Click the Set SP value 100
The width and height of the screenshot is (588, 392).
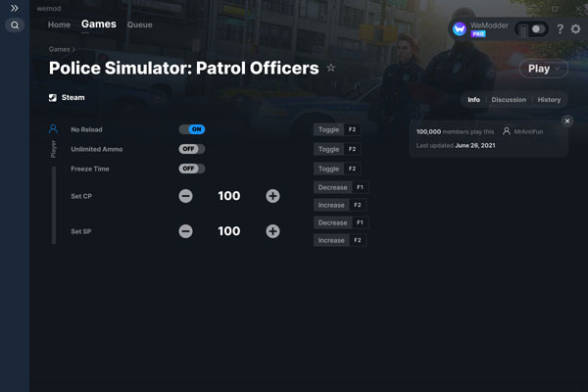[229, 231]
